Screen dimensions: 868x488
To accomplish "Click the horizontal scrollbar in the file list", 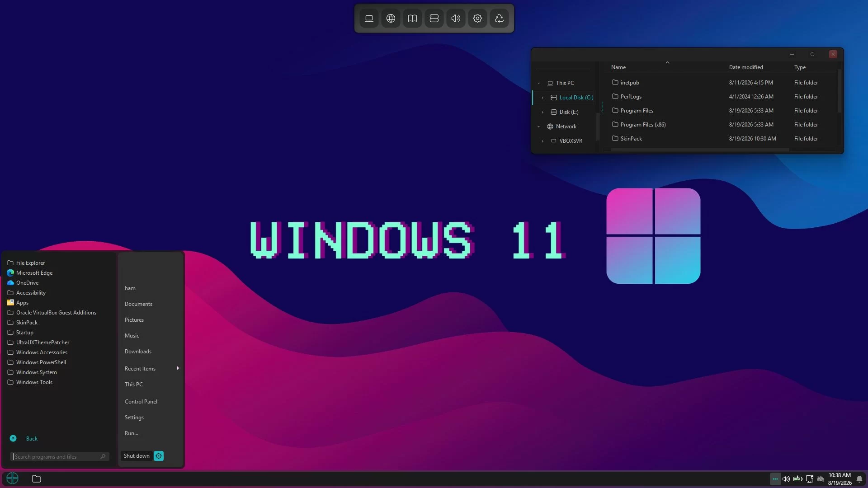I will pos(700,150).
